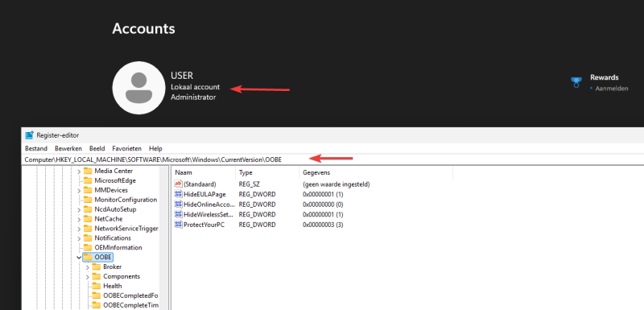Expand the MMDevices tree node
This screenshot has width=644, height=310.
[79, 190]
